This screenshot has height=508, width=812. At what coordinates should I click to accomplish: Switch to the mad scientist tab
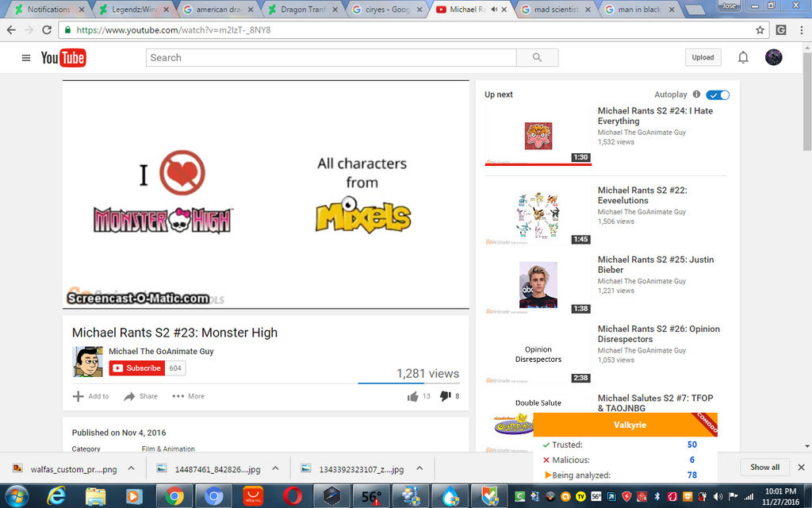[556, 10]
